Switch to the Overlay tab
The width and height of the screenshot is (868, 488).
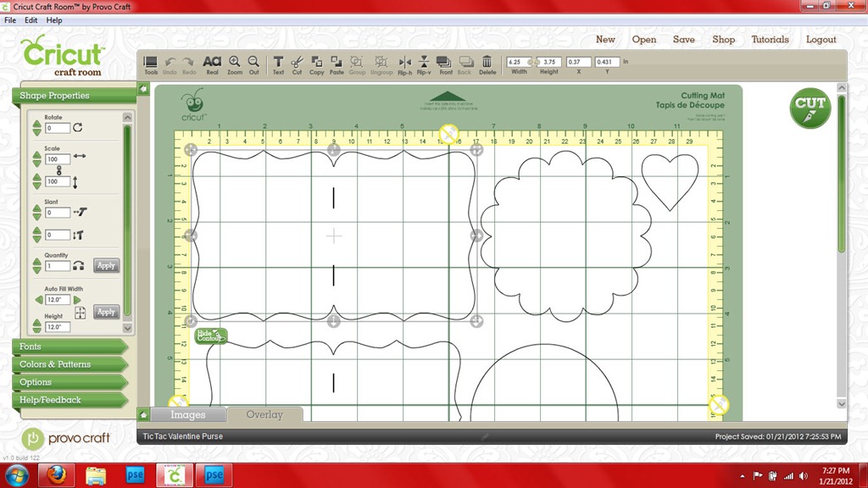[264, 414]
